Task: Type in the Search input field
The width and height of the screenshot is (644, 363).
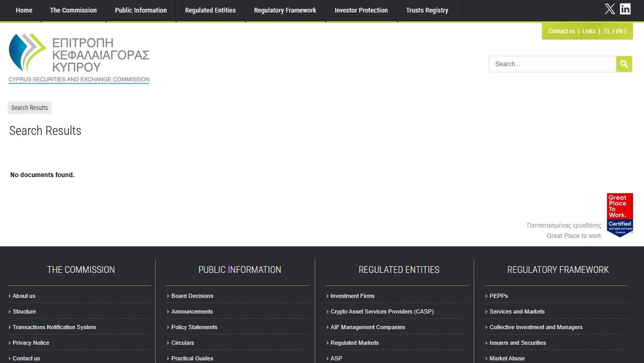Action: [x=552, y=64]
